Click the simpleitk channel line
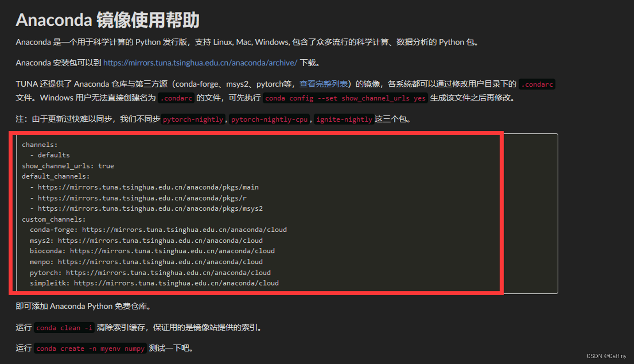634x364 pixels. 154,283
